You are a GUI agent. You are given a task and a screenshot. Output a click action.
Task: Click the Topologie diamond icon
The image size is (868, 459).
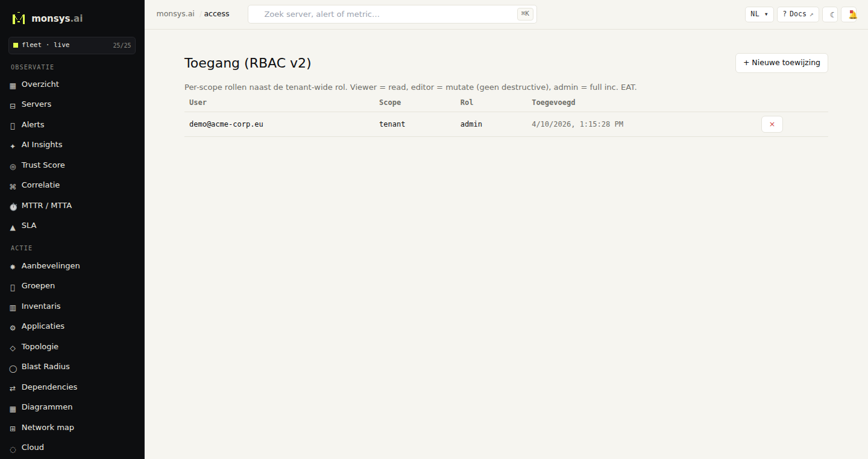13,347
